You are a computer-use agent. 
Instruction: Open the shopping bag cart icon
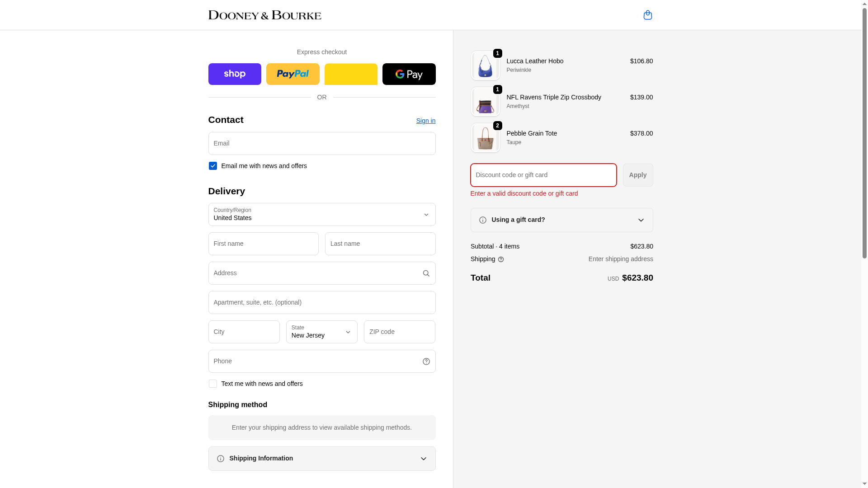[647, 15]
